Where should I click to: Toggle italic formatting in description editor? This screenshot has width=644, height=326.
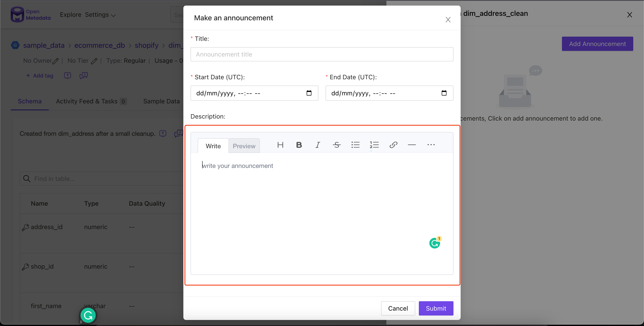click(318, 145)
